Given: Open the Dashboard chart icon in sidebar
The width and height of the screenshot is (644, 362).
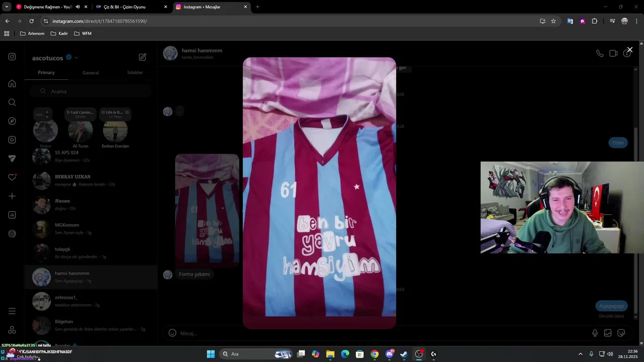Looking at the screenshot, I should 12,215.
